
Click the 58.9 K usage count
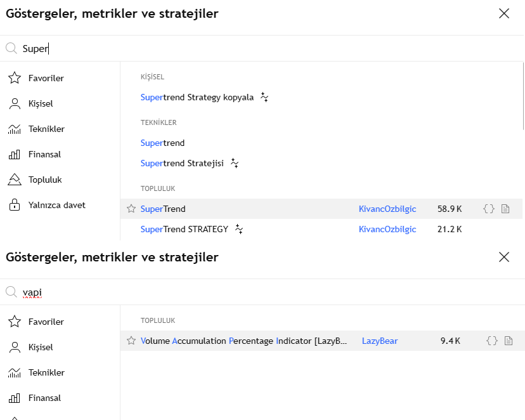point(450,209)
